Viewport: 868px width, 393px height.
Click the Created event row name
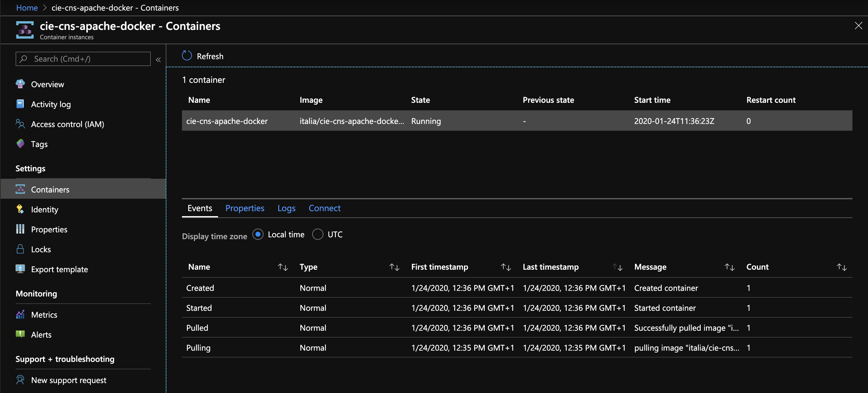(x=200, y=288)
